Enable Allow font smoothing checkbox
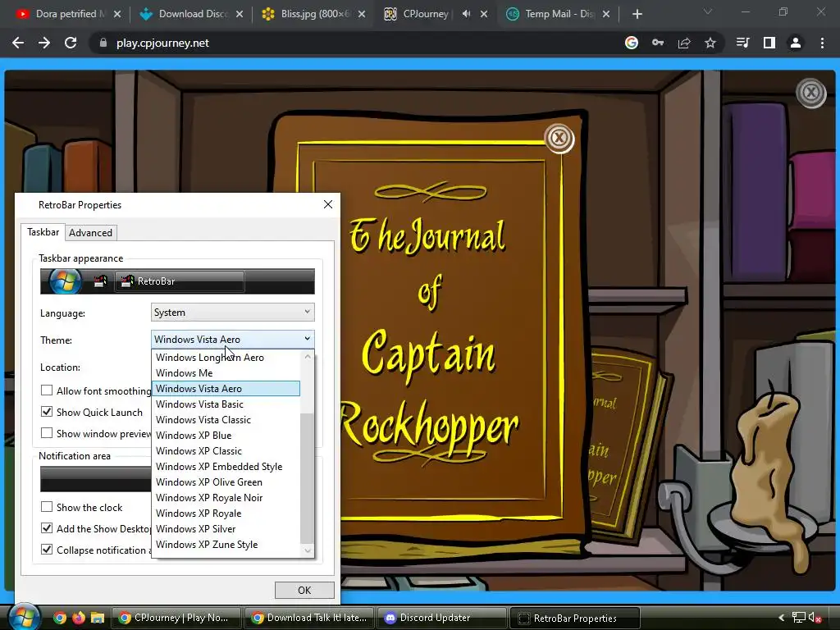The height and width of the screenshot is (630, 840). click(x=47, y=390)
